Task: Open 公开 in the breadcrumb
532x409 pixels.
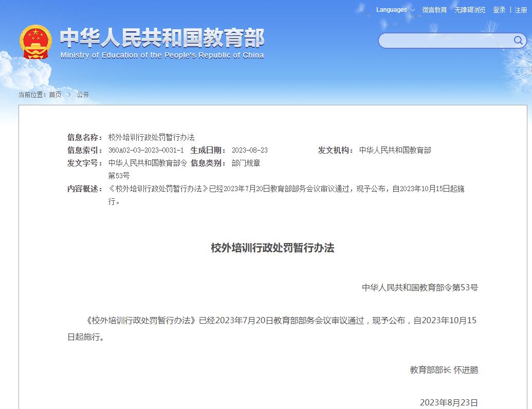Action: [x=83, y=95]
